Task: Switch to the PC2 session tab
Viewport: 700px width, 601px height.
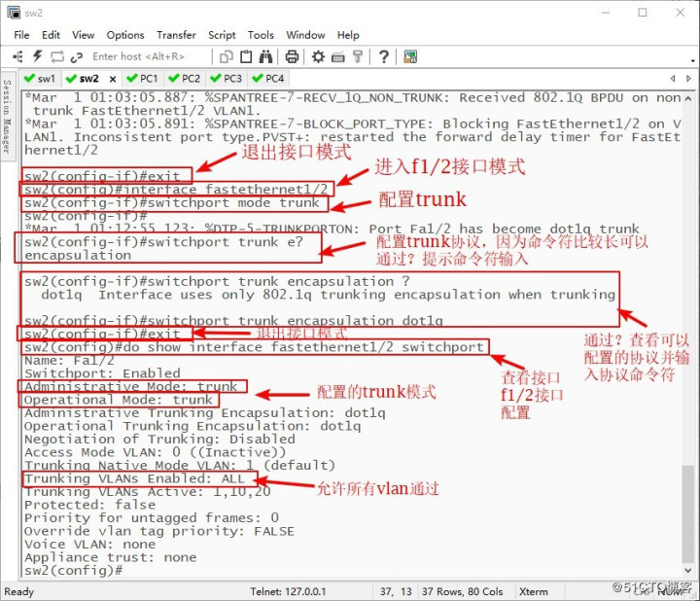Action: (185, 79)
